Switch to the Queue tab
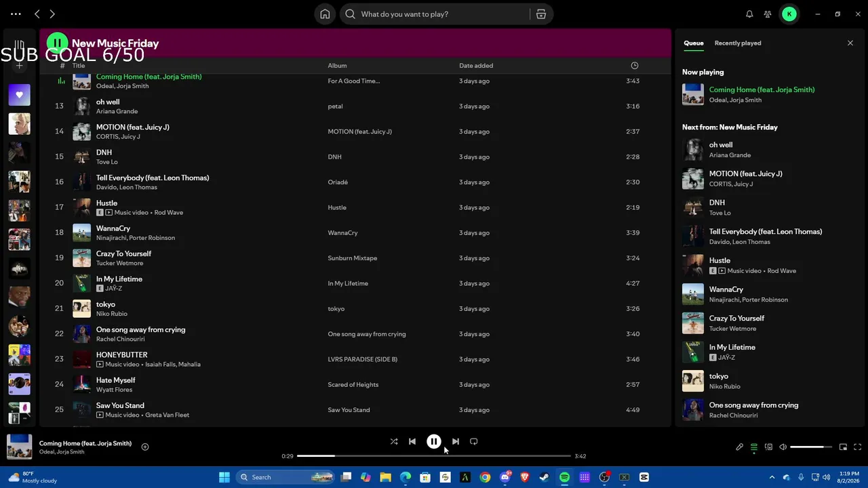This screenshot has width=868, height=488. [694, 43]
